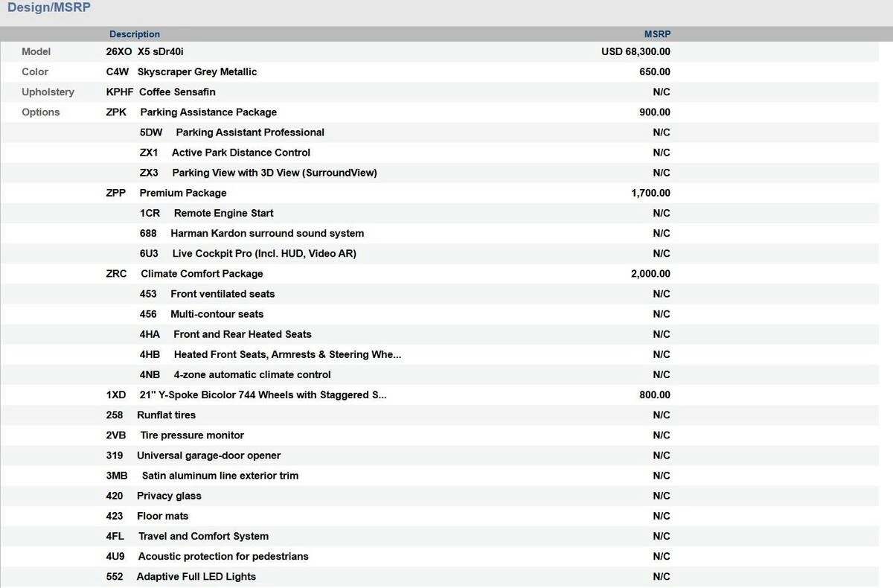The image size is (893, 588).
Task: Click the Climate Comfort Package row
Action: pos(201,274)
